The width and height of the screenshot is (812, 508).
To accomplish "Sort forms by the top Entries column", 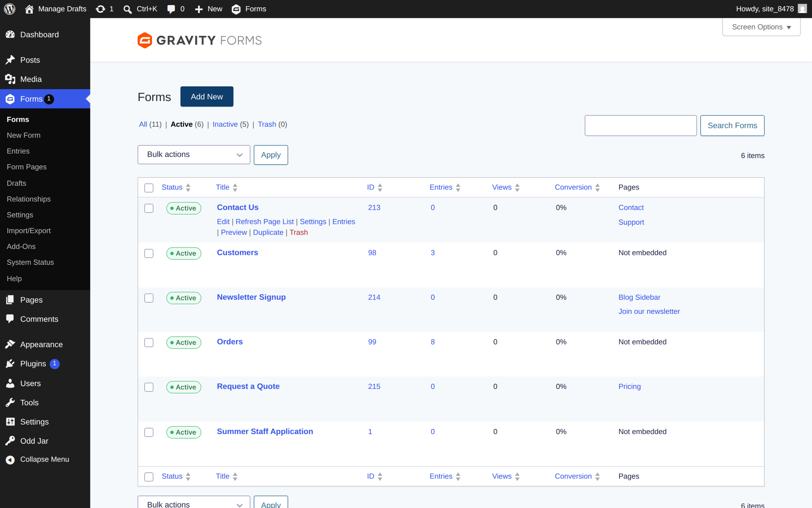I will (x=445, y=187).
